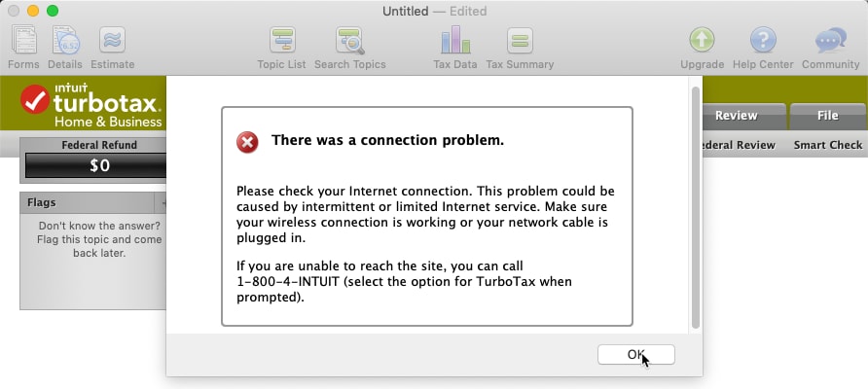Screen dimensions: 868x389
Task: Click the Details toolbar icon
Action: coord(65,41)
